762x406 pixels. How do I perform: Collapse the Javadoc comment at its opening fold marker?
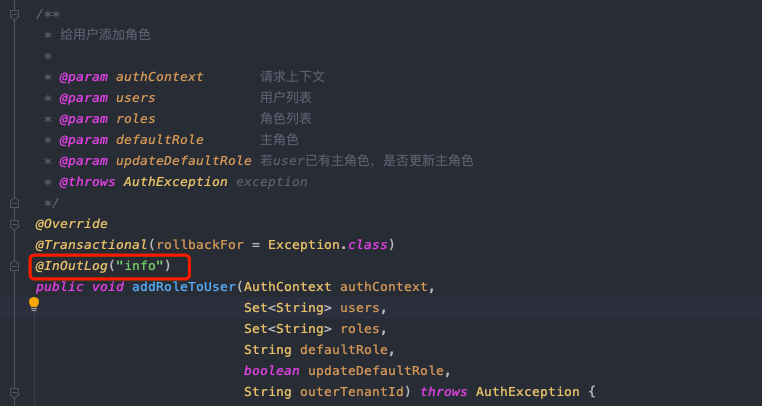[15, 15]
